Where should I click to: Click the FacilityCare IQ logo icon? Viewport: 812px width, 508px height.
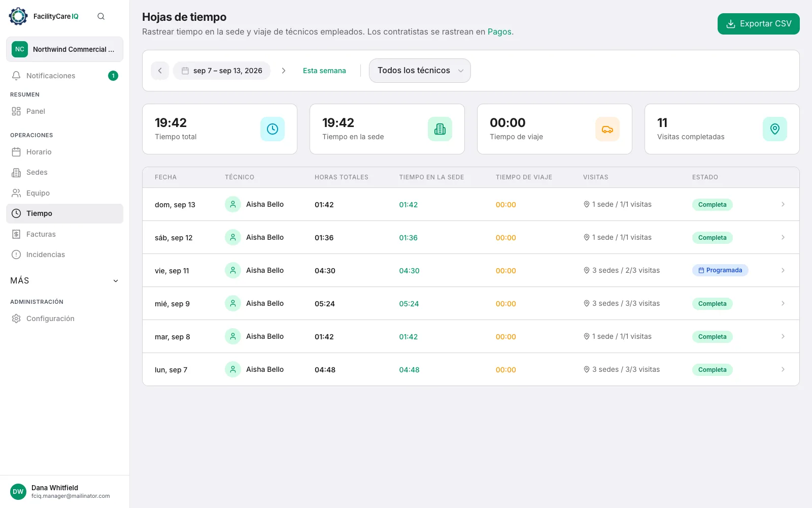tap(18, 16)
